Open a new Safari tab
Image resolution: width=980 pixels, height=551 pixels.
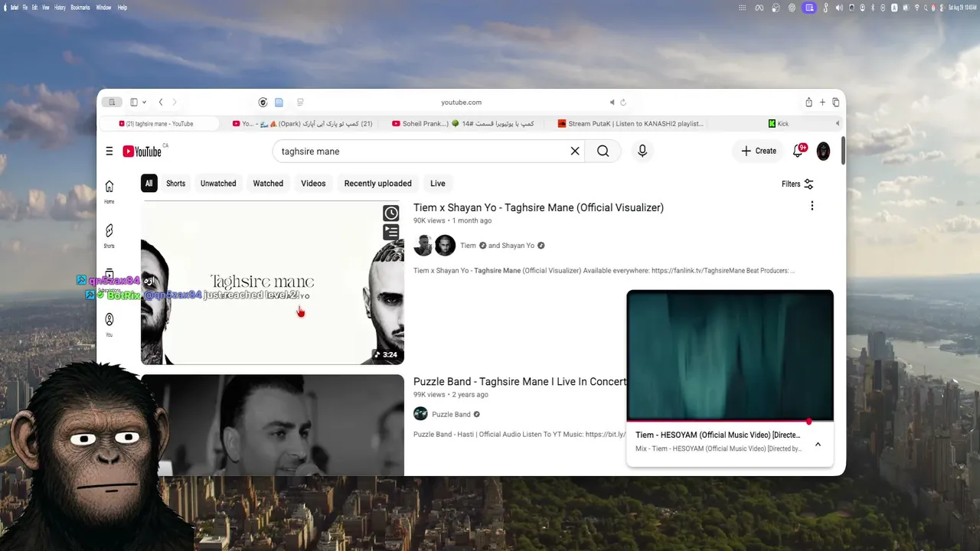tap(822, 103)
